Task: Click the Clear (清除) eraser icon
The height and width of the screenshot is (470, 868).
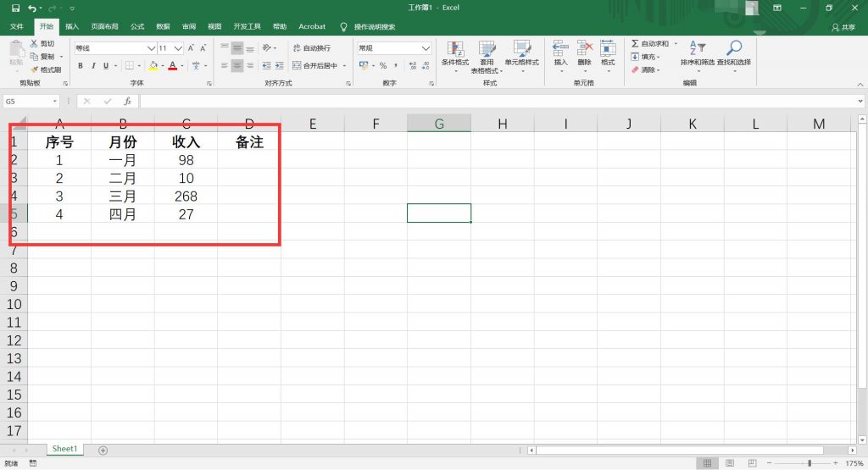Action: [635, 69]
